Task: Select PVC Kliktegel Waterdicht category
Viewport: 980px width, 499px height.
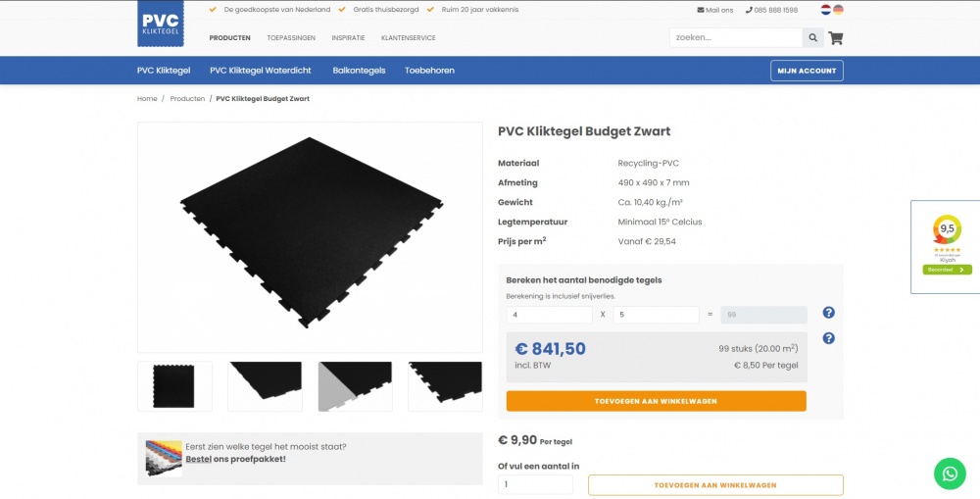Action: (x=261, y=71)
